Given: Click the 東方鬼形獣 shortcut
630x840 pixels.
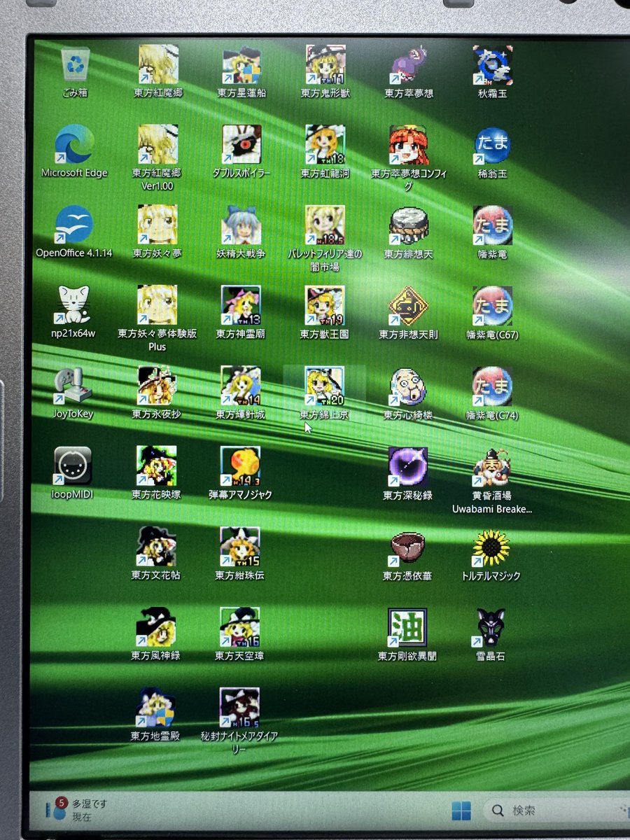Looking at the screenshot, I should point(325,64).
